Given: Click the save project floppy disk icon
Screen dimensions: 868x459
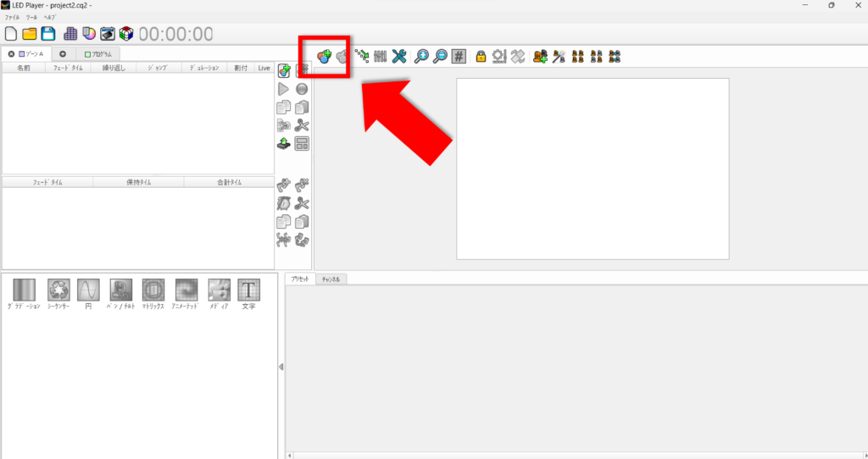Looking at the screenshot, I should [x=48, y=34].
